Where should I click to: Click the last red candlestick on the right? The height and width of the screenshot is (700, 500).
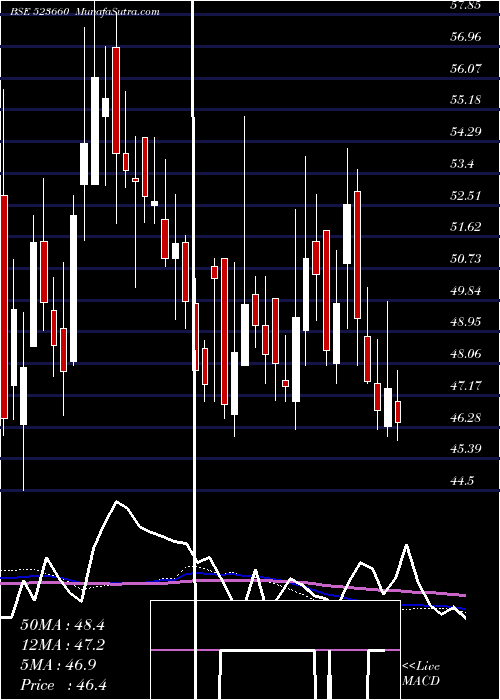click(398, 412)
